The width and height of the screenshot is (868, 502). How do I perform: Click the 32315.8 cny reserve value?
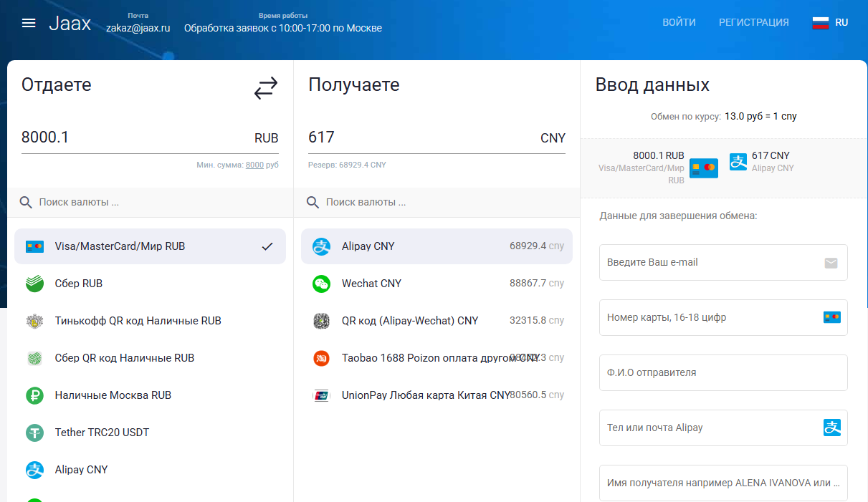click(537, 321)
